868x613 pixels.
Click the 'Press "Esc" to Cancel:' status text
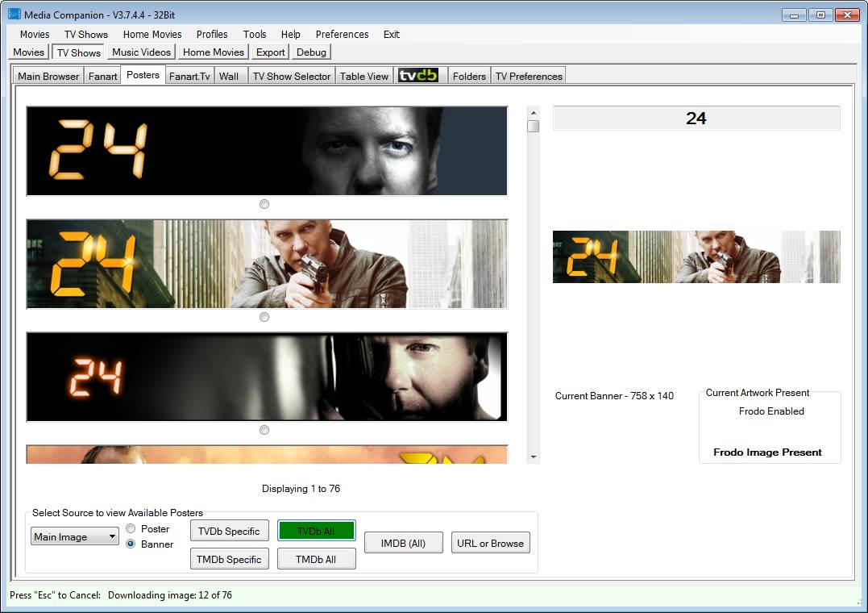pyautogui.click(x=56, y=594)
